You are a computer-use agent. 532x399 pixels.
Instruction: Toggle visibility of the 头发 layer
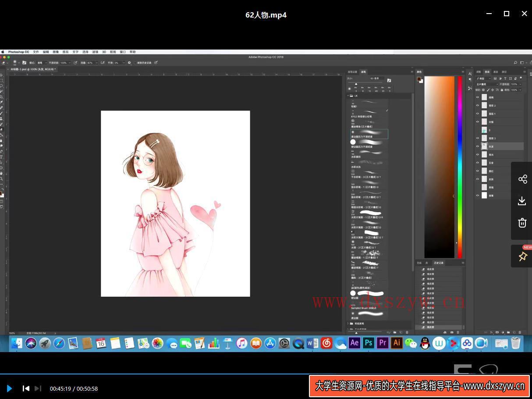click(478, 146)
